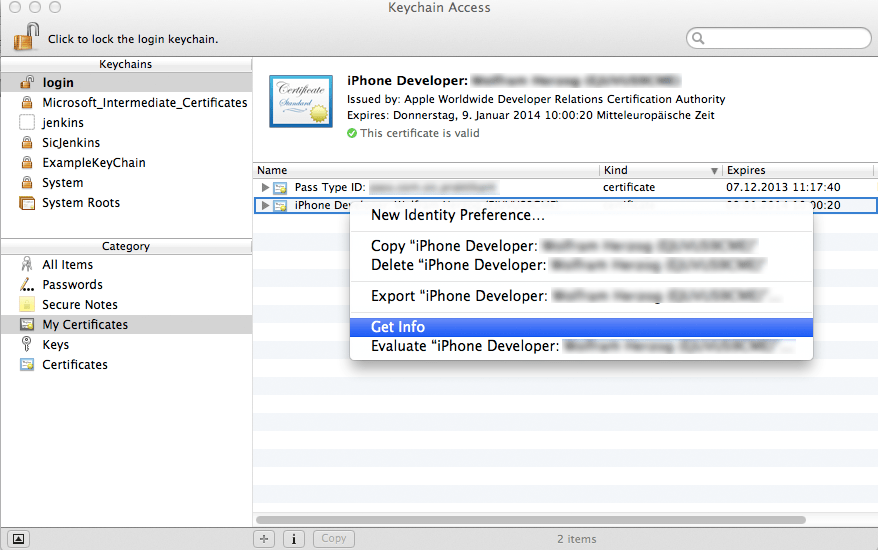The height and width of the screenshot is (550, 878).
Task: Click the Keychains section header
Action: (x=126, y=64)
